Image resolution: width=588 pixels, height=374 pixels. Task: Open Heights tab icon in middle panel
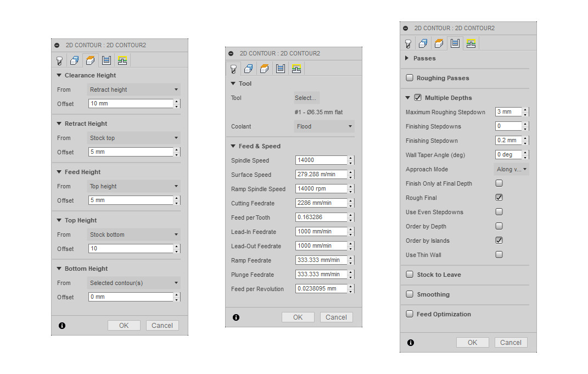tap(265, 69)
